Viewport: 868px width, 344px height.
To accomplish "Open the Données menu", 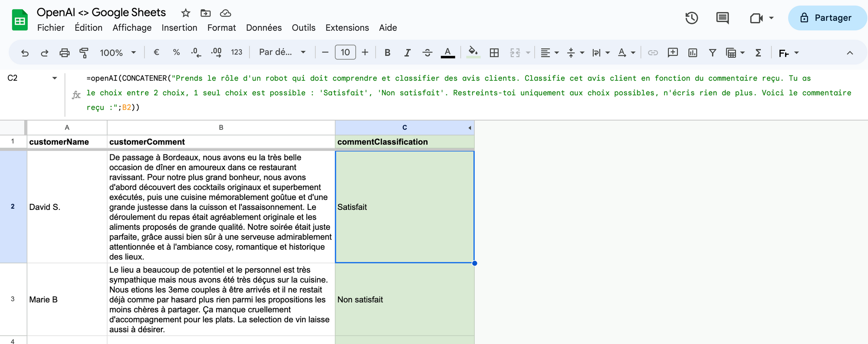I will coord(263,28).
